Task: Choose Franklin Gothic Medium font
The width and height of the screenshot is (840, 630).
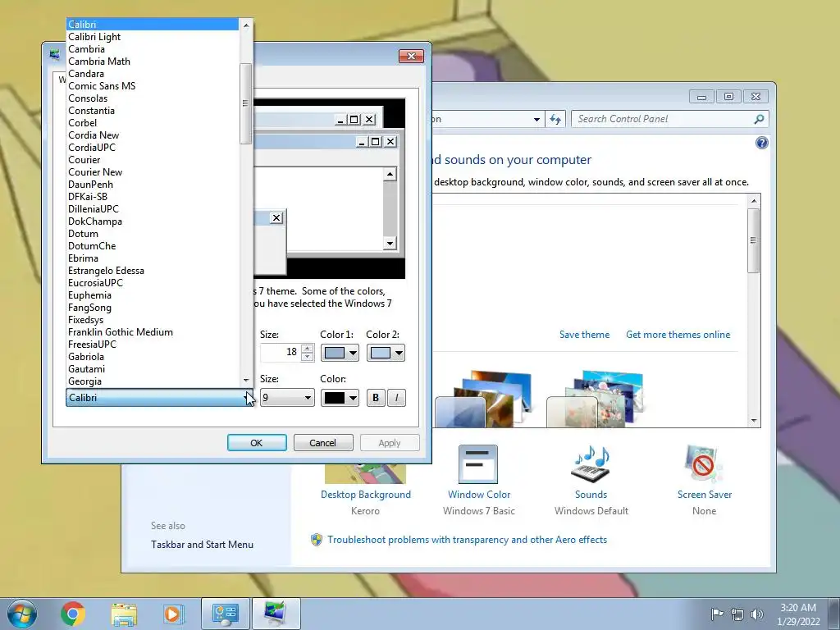Action: [x=152, y=332]
